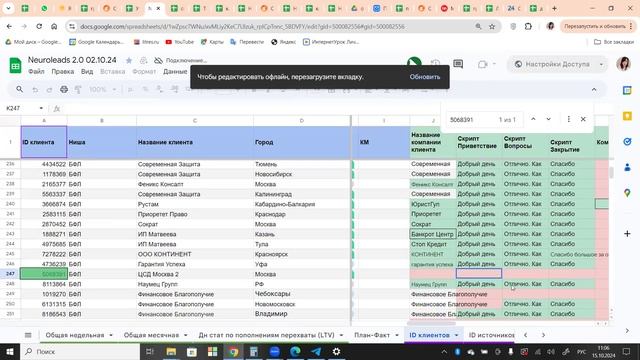Expand the План-Факт tab dropdown
Image resolution: width=640 pixels, height=360 pixels.
pyautogui.click(x=397, y=336)
